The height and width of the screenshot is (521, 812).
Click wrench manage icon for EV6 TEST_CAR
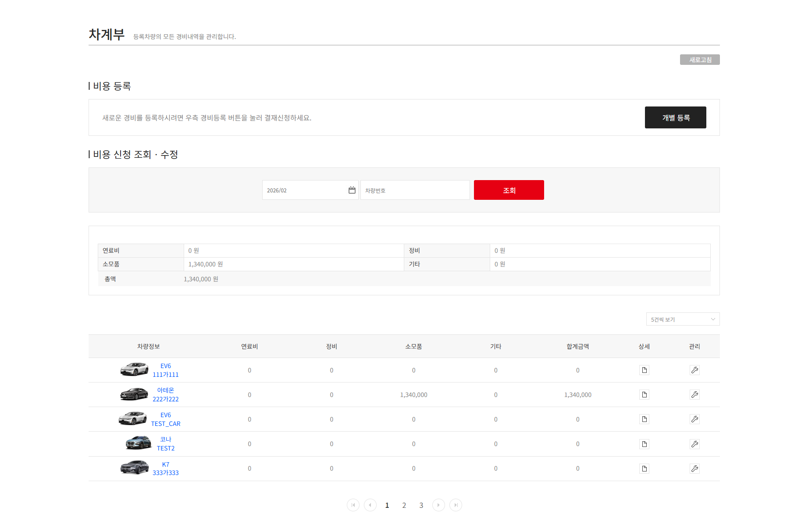click(694, 419)
